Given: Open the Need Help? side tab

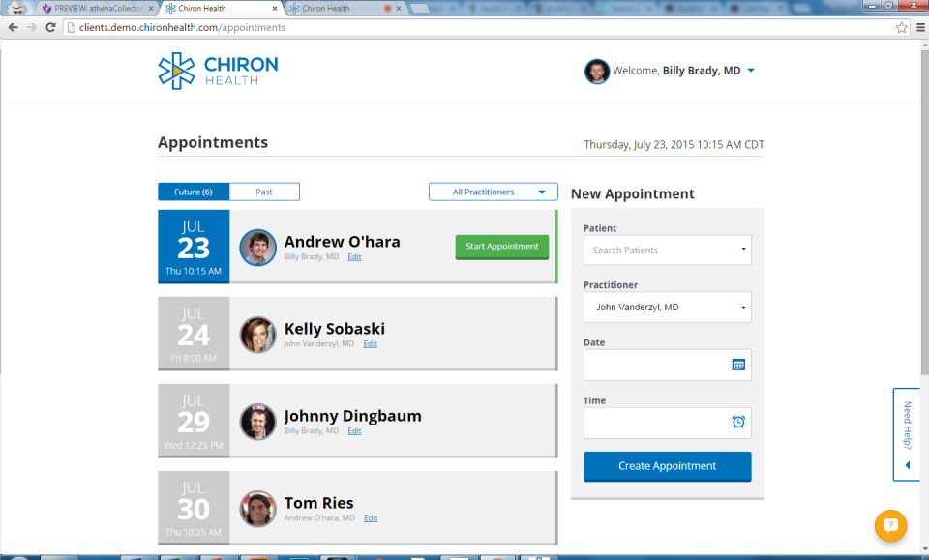Looking at the screenshot, I should coord(907,434).
